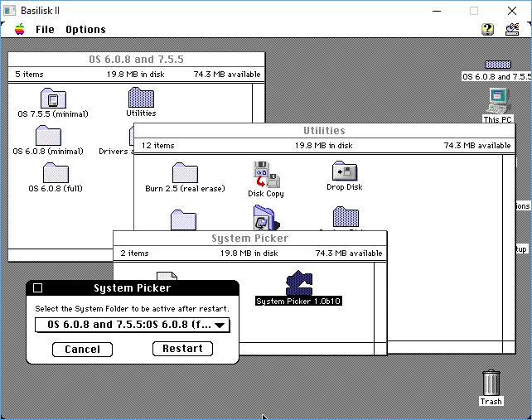The height and width of the screenshot is (420, 532).
Task: Click the "2 items" text in the System Picker window
Action: point(134,253)
